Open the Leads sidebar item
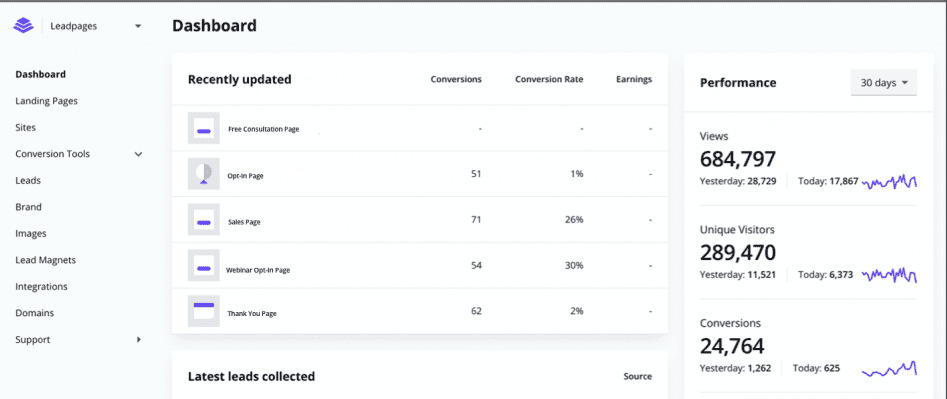 (x=28, y=180)
